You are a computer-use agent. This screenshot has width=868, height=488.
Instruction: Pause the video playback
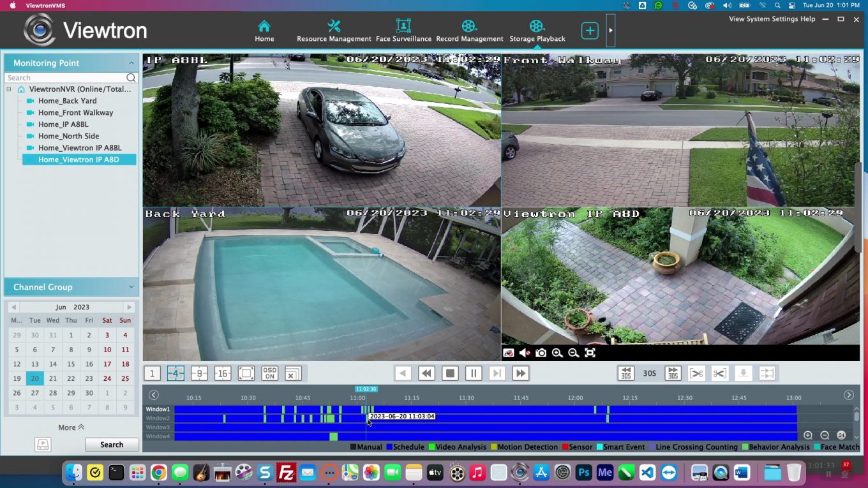coord(474,373)
